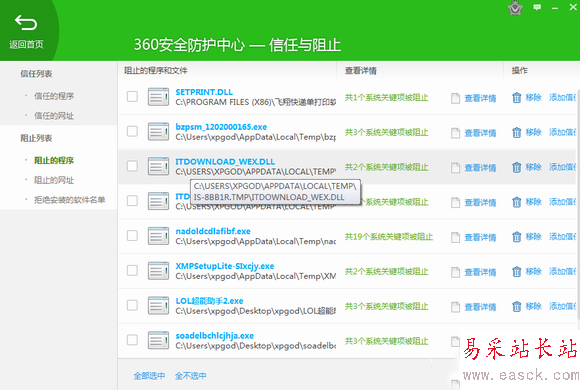
Task: Click 查看详情 link for LOL超能助手2.exe
Action: click(x=480, y=307)
